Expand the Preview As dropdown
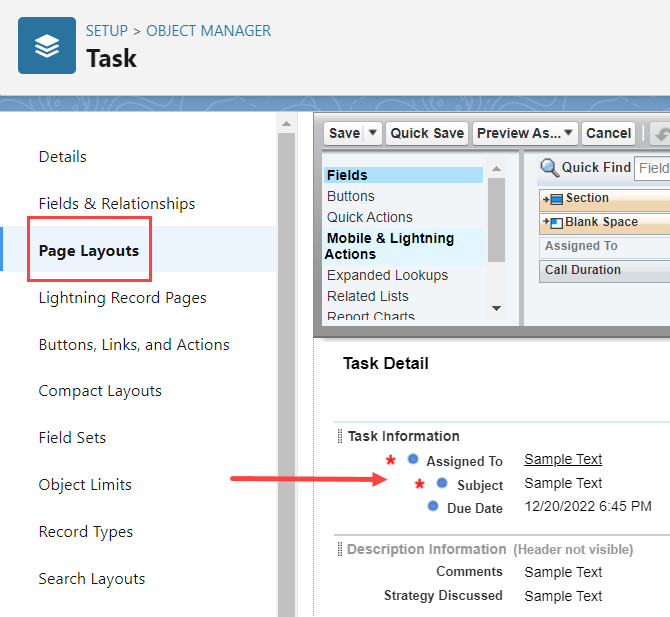 coord(568,133)
